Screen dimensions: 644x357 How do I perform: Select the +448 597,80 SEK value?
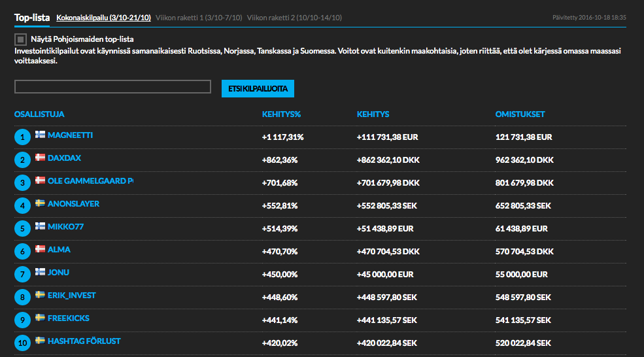point(387,297)
